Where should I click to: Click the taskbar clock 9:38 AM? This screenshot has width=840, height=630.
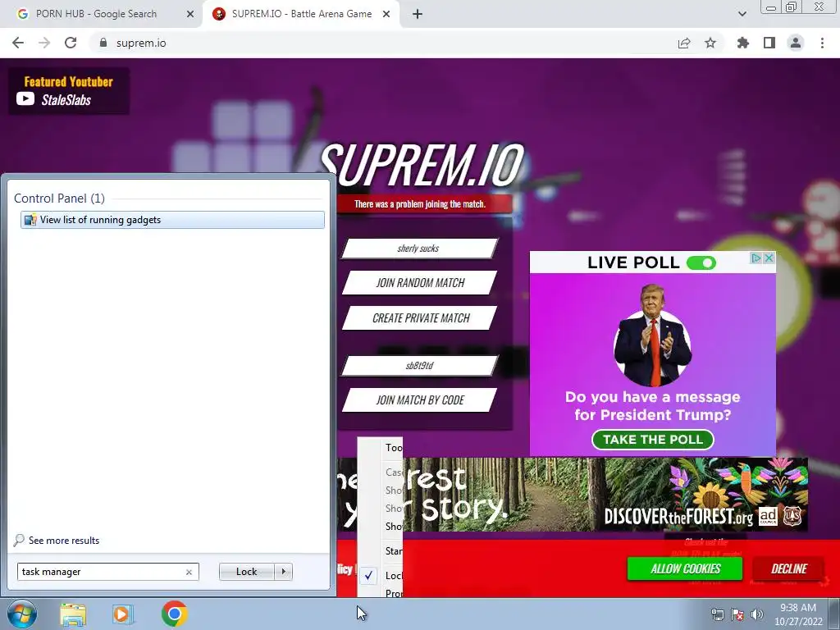pos(797,614)
